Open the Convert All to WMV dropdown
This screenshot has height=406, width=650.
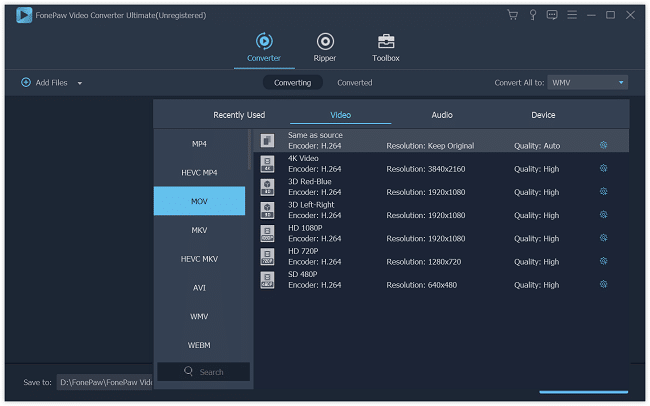click(x=587, y=83)
